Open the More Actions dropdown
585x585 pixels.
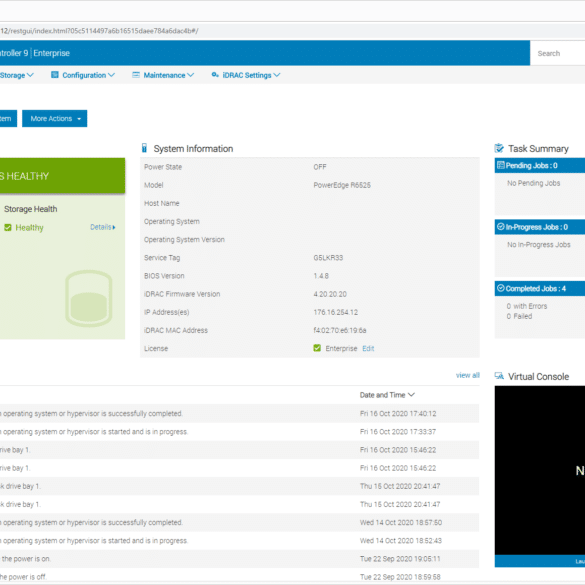point(54,119)
